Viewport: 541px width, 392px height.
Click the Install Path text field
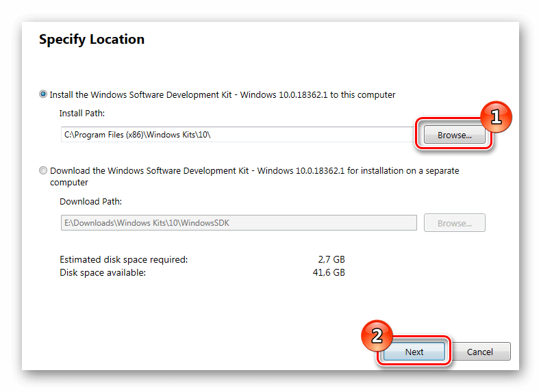point(238,135)
